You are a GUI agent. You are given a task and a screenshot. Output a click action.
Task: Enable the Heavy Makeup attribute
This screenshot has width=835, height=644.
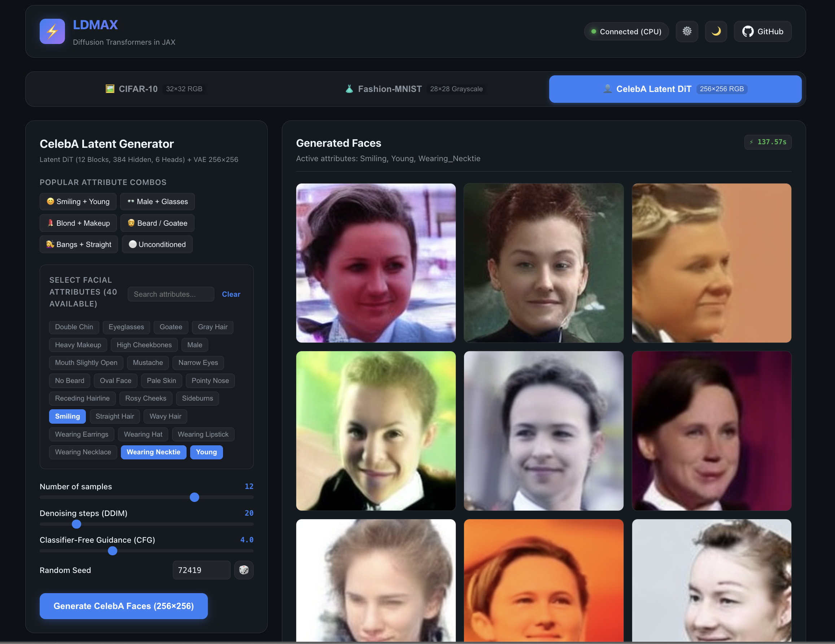click(x=78, y=345)
